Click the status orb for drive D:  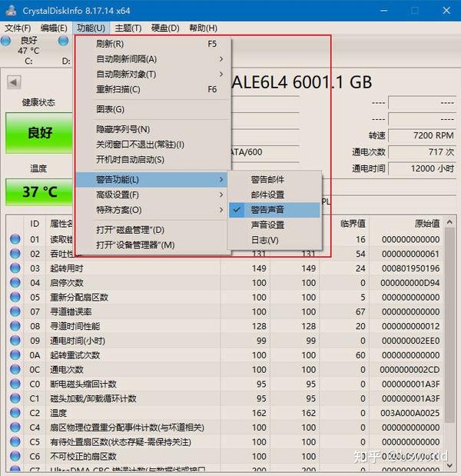point(63,41)
